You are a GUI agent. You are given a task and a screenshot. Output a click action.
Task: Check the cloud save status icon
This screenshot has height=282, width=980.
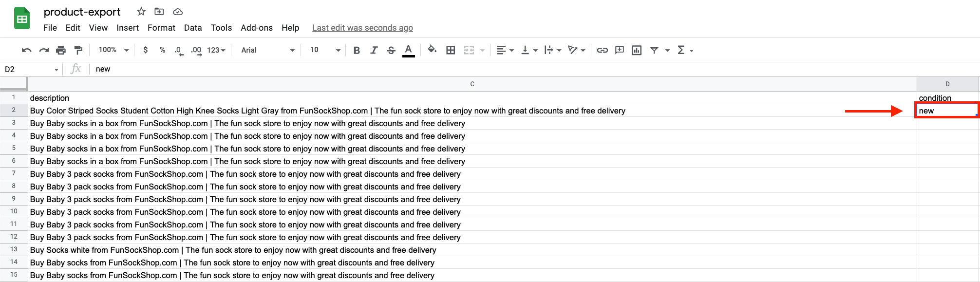(178, 11)
